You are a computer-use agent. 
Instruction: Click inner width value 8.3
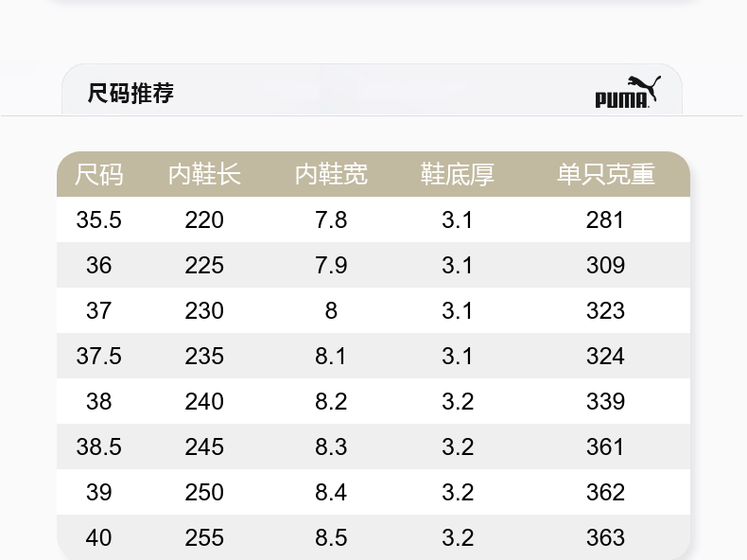click(x=331, y=447)
